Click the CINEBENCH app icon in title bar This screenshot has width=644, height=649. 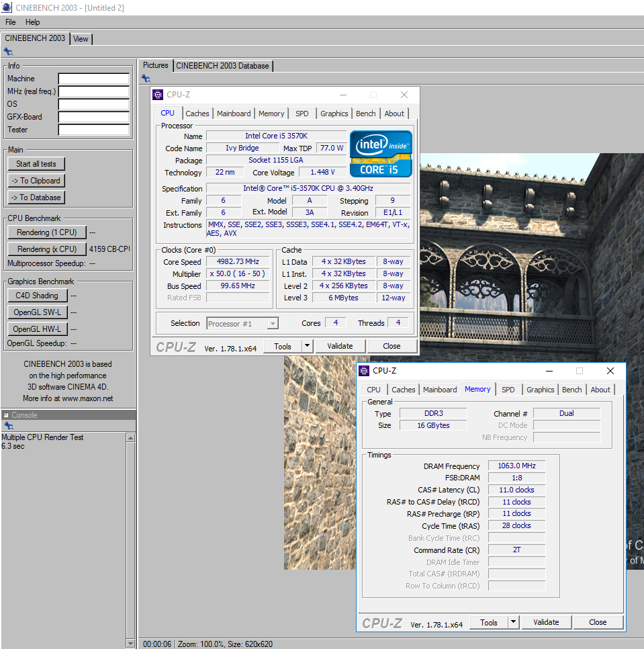click(7, 7)
